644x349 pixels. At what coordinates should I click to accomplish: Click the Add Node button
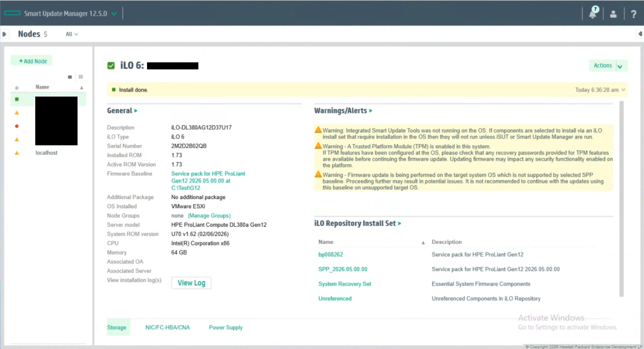click(x=31, y=61)
